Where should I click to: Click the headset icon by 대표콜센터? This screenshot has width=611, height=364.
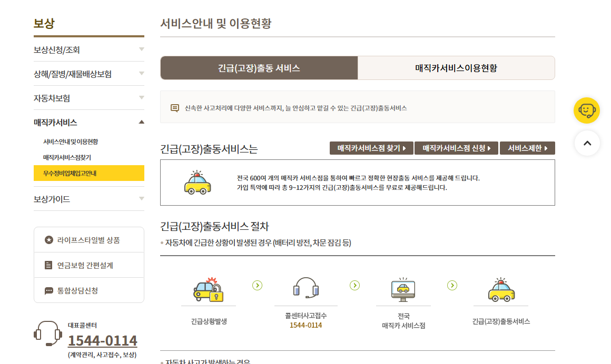pos(48,333)
